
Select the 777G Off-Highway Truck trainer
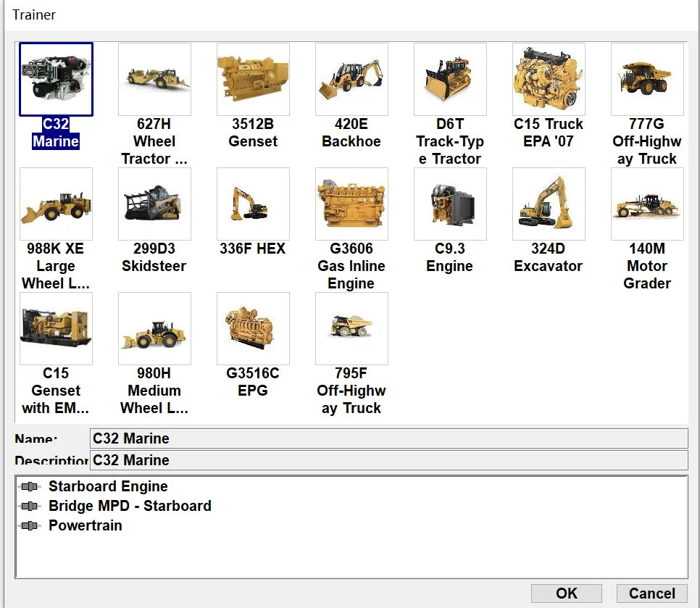[647, 78]
